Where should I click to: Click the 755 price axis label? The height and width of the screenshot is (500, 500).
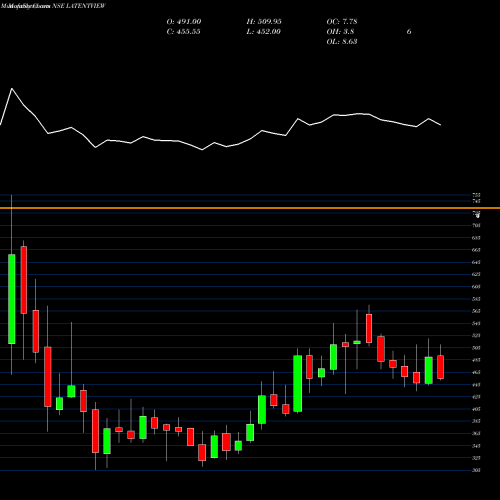[x=476, y=195]
